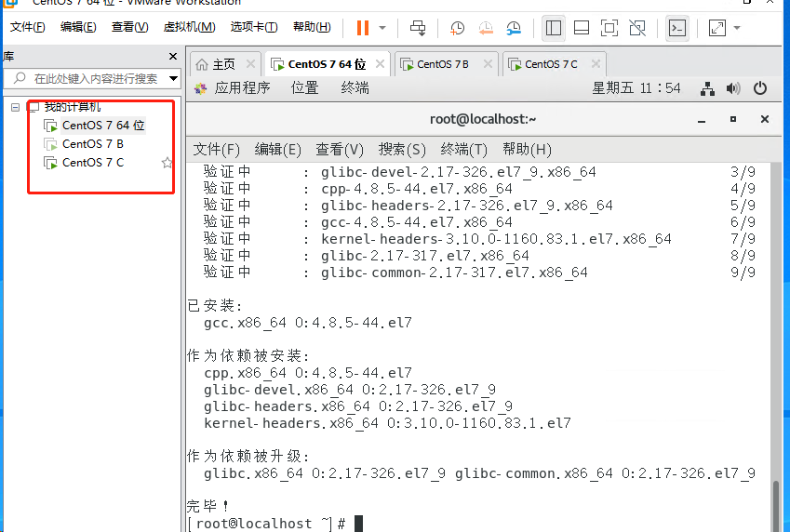Open the 文件(F) menu in VMware
Screen dimensions: 790x532
click(x=28, y=27)
